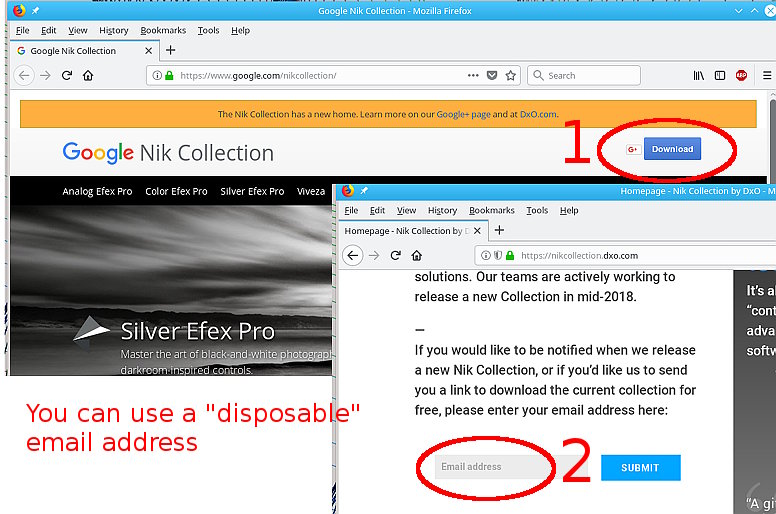Open Bookmarks menu in Google Nik Collection window
Viewport: 776px width, 514px height.
(x=163, y=30)
